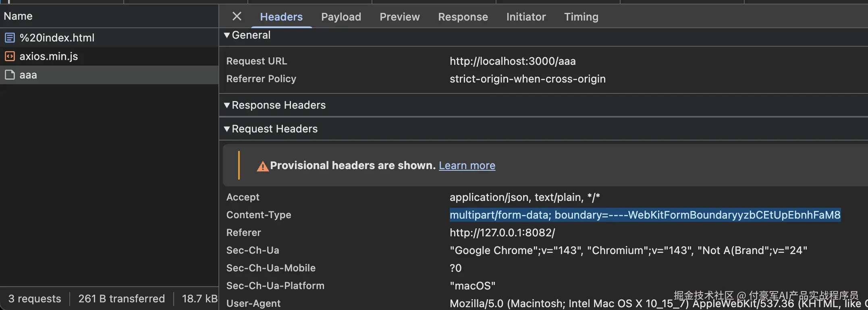Click the script icon beside axios.min.js
This screenshot has height=310, width=868.
(10, 56)
